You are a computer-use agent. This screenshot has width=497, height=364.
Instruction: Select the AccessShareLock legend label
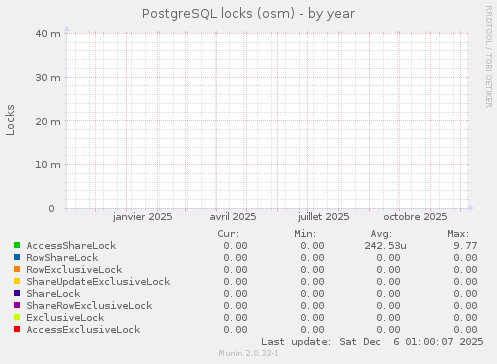click(71, 246)
